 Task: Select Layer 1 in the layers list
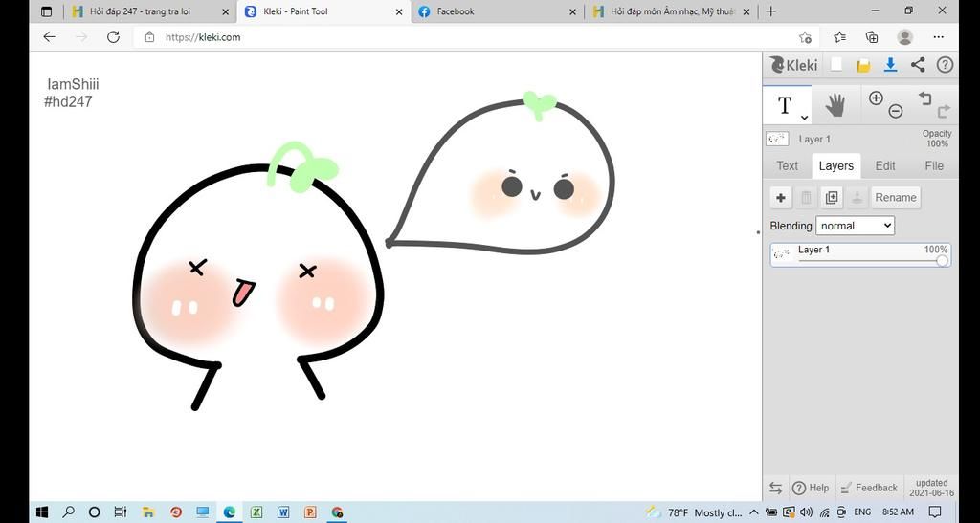pos(860,254)
